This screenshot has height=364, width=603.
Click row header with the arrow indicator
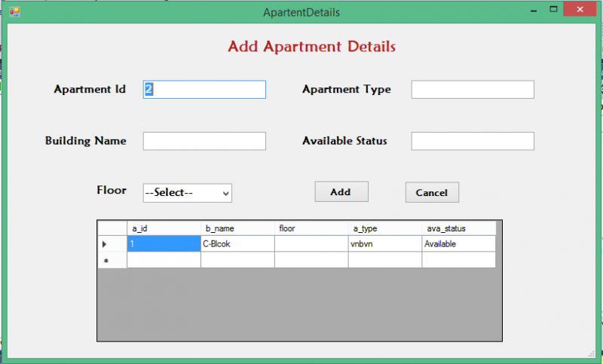112,244
